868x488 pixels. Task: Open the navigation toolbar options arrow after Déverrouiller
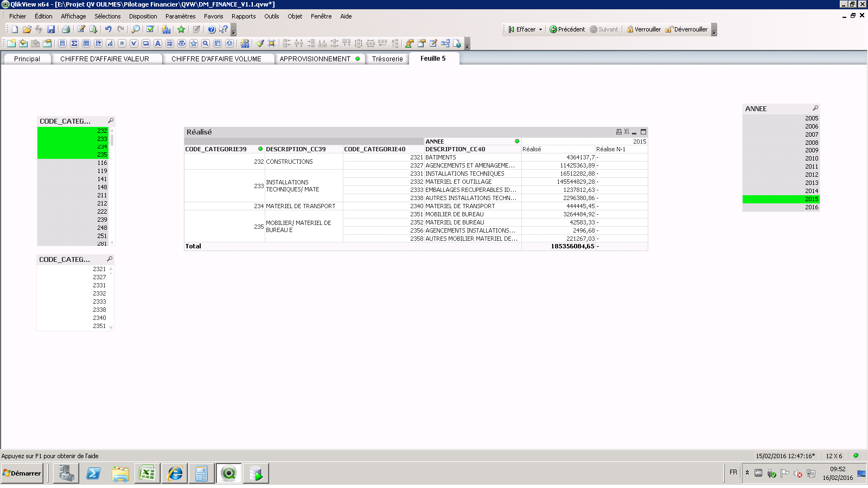(x=714, y=30)
